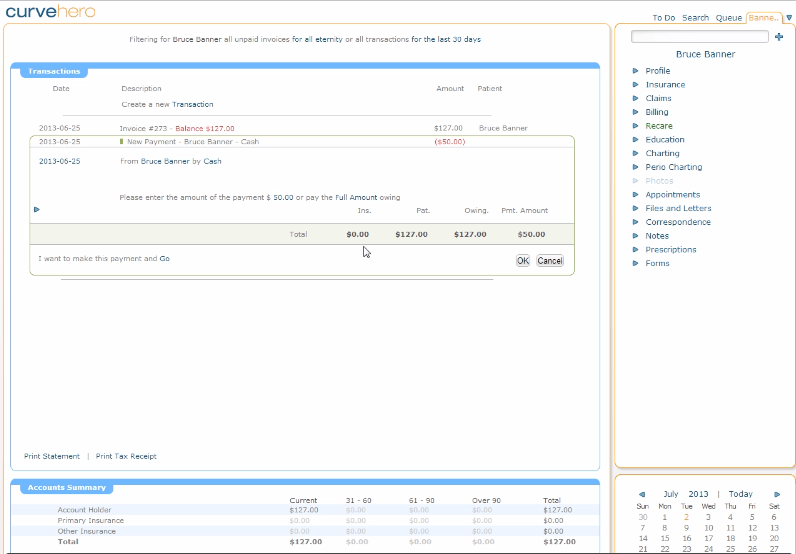796x554 pixels.
Task: Open Files and Letters section
Action: [x=678, y=208]
